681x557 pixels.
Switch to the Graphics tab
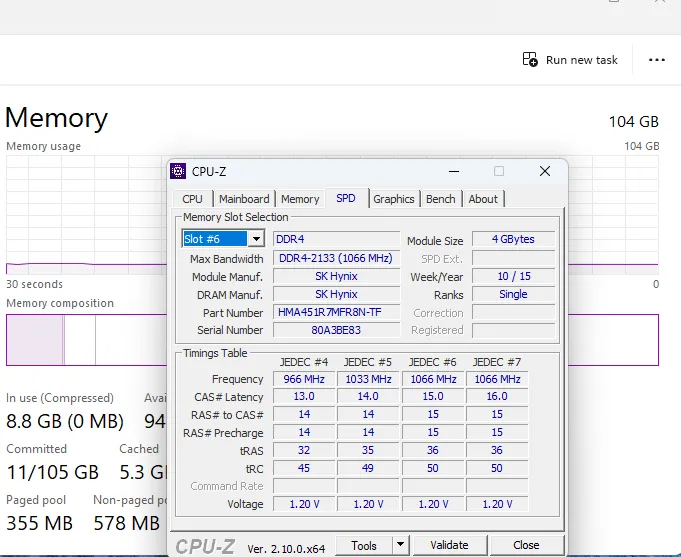pyautogui.click(x=394, y=199)
